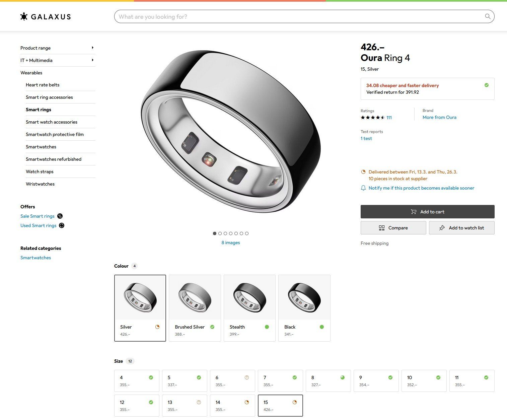Open Smartwatch protective film category
The width and height of the screenshot is (507, 420).
tap(55, 134)
